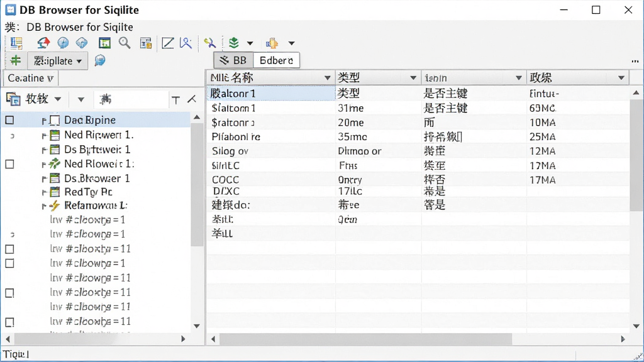The width and height of the screenshot is (644, 362).
Task: Click the T text icon in left panel
Action: click(x=176, y=100)
